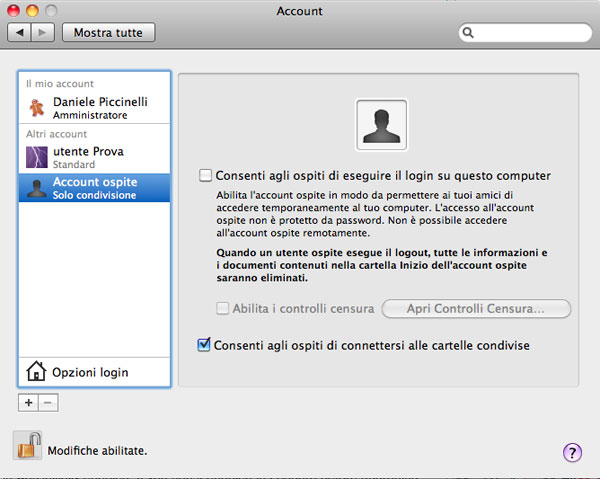Toggle Abilita i controlli censura checkbox
This screenshot has height=479, width=600.
point(223,308)
